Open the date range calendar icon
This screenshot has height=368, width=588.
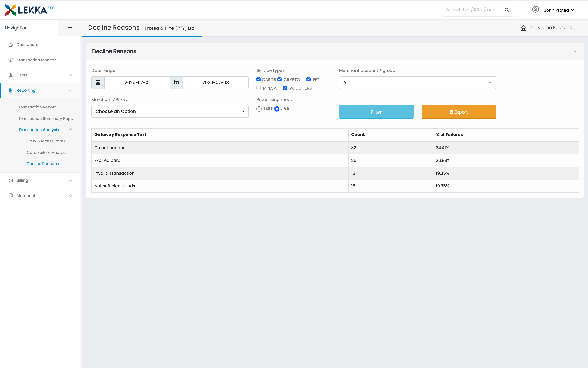[x=98, y=82]
